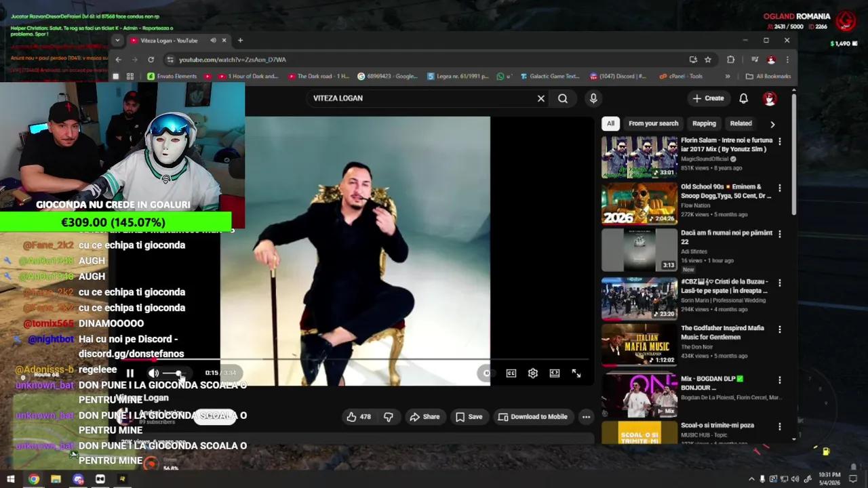
Task: Select the Rapping chip
Action: pos(704,123)
